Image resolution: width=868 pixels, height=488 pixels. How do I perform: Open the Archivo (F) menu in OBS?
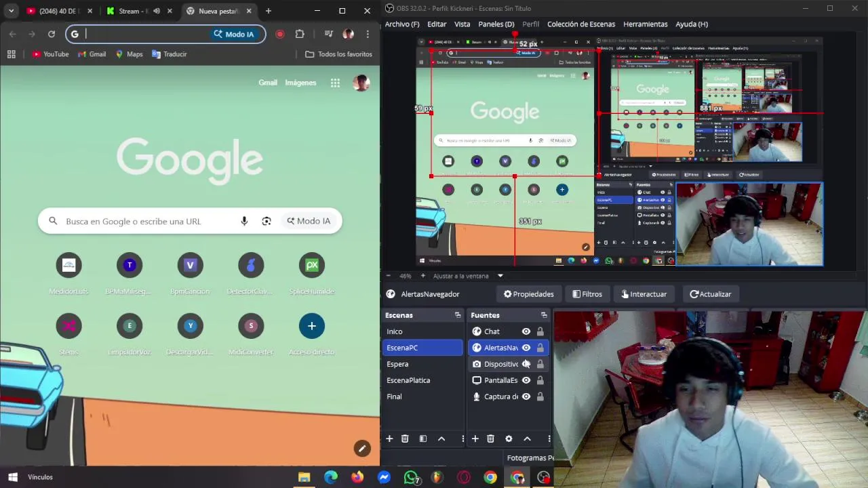402,24
